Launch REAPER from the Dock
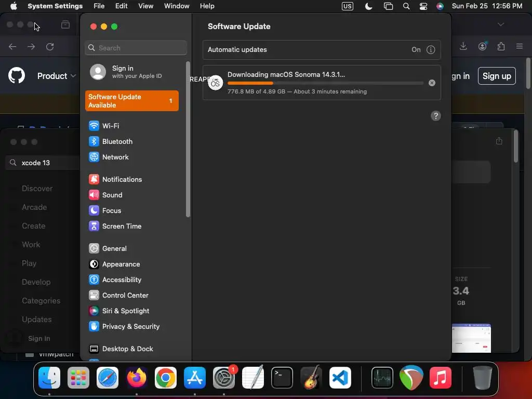532x399 pixels. pyautogui.click(x=411, y=378)
